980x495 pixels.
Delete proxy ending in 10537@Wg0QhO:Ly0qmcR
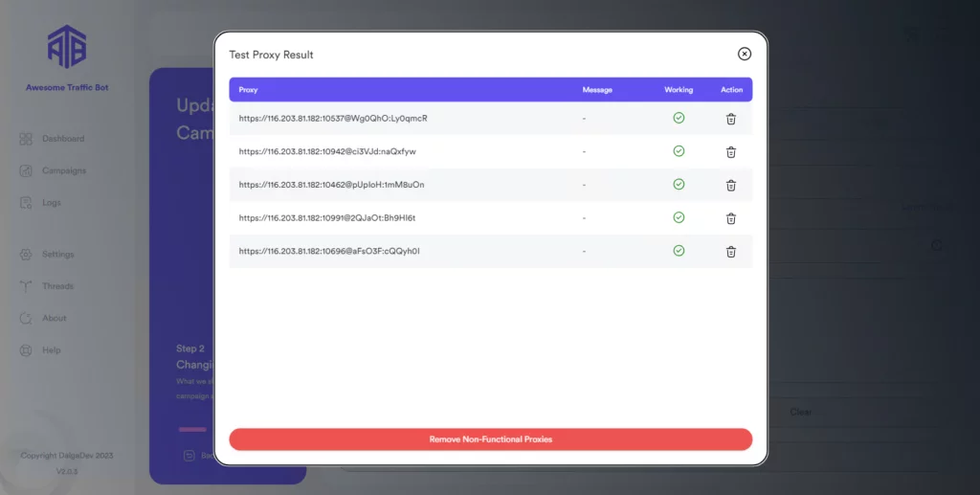[731, 119]
